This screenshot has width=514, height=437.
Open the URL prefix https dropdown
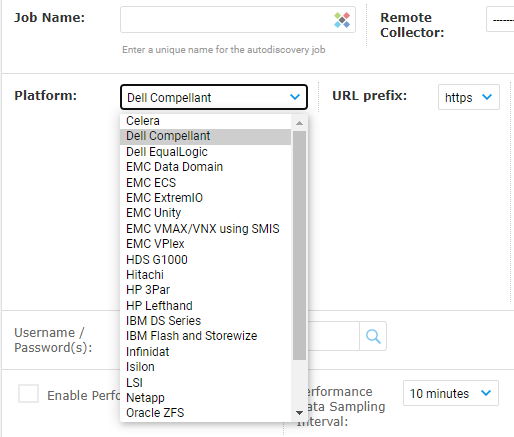(469, 97)
